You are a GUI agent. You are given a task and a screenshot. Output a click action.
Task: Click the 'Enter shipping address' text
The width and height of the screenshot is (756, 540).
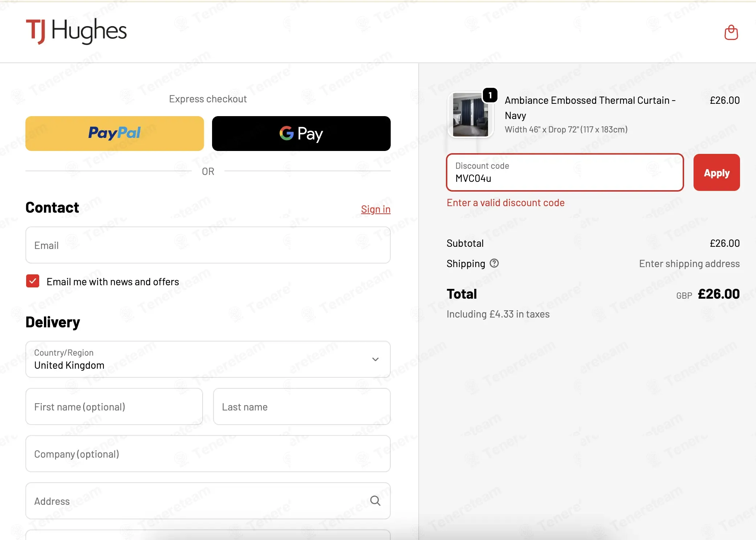(689, 264)
